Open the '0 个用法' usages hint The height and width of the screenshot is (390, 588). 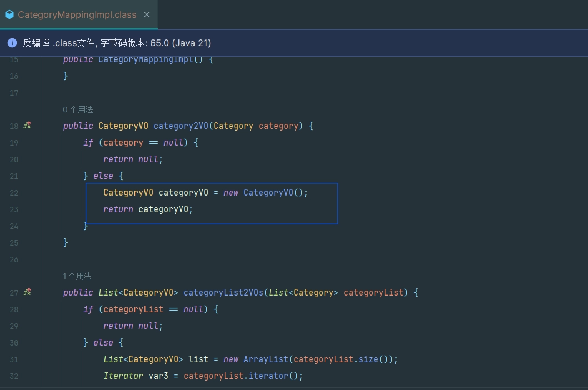[x=78, y=110]
